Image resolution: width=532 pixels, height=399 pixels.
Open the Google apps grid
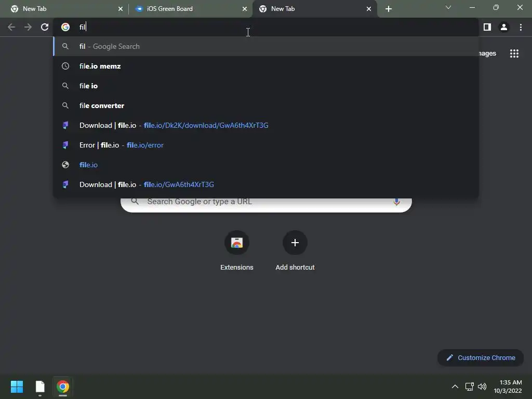[514, 54]
